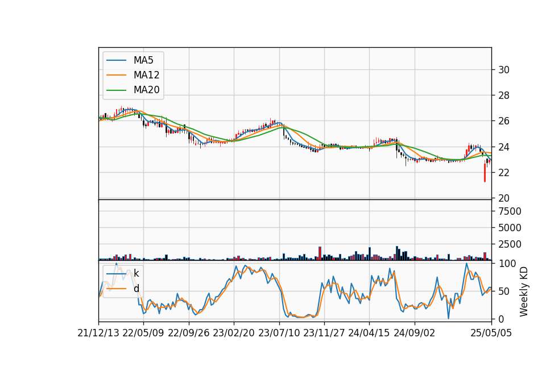Click the 23/07/10 date axis label

(279, 333)
